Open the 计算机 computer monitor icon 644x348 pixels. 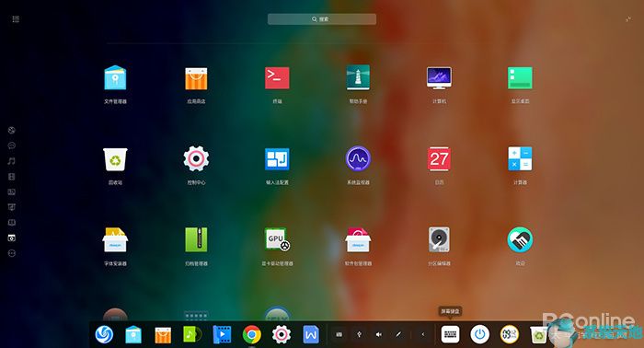[439, 77]
